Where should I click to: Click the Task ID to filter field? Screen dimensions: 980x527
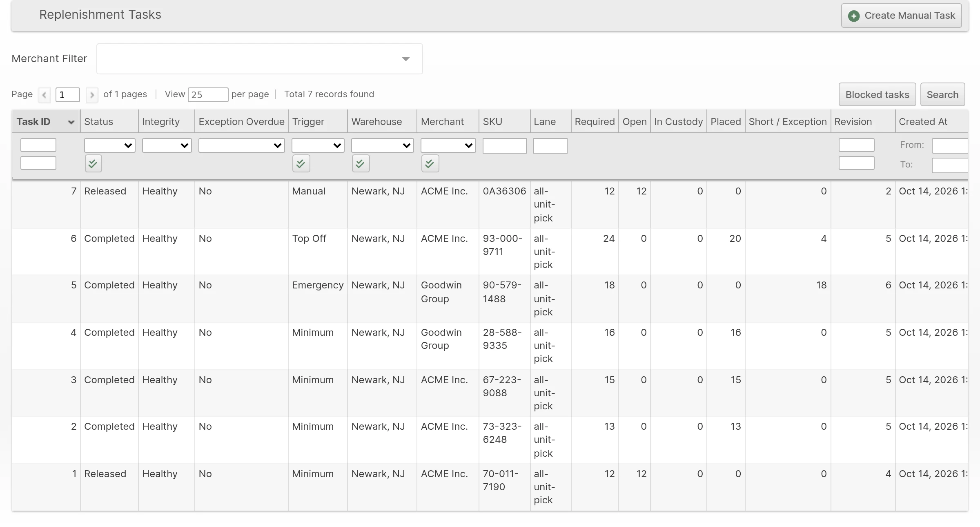[38, 163]
